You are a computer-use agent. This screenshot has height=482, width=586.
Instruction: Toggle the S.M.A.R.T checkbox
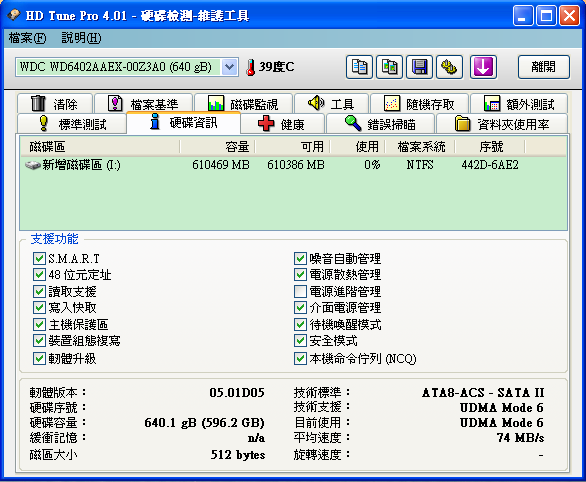pyautogui.click(x=39, y=259)
